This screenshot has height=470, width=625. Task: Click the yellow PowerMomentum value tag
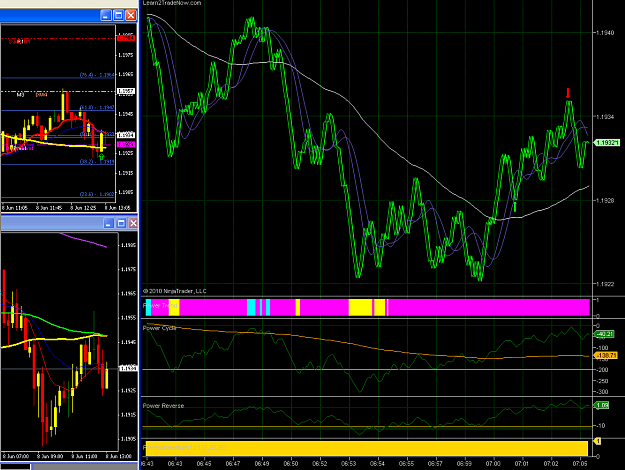point(597,441)
